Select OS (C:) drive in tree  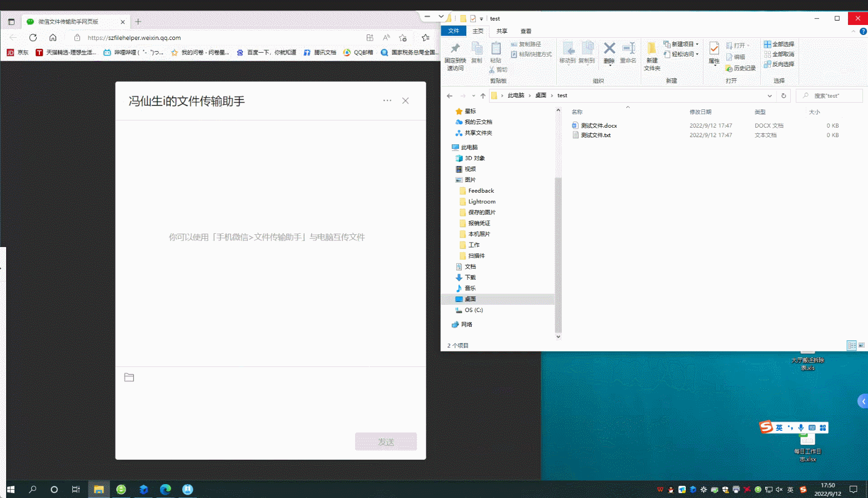(x=469, y=310)
